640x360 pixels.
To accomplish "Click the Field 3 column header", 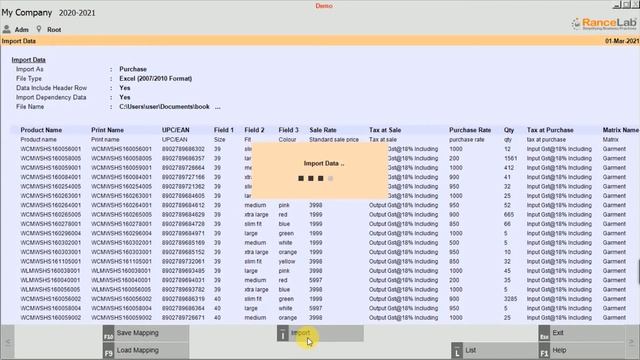I will coord(288,130).
